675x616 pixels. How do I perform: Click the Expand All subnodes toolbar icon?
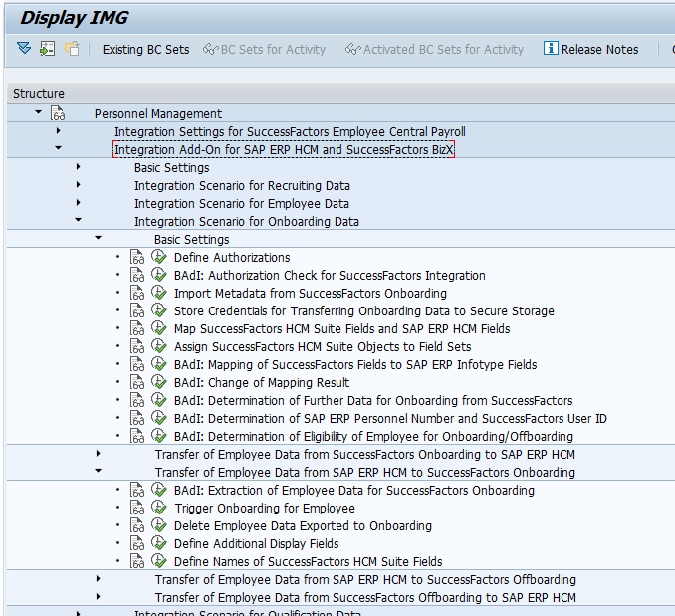(24, 48)
